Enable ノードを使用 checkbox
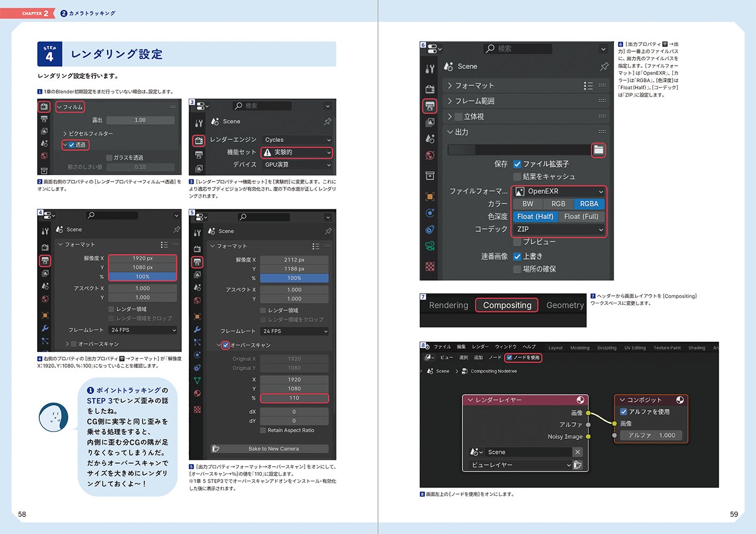This screenshot has width=756, height=534. tap(509, 357)
